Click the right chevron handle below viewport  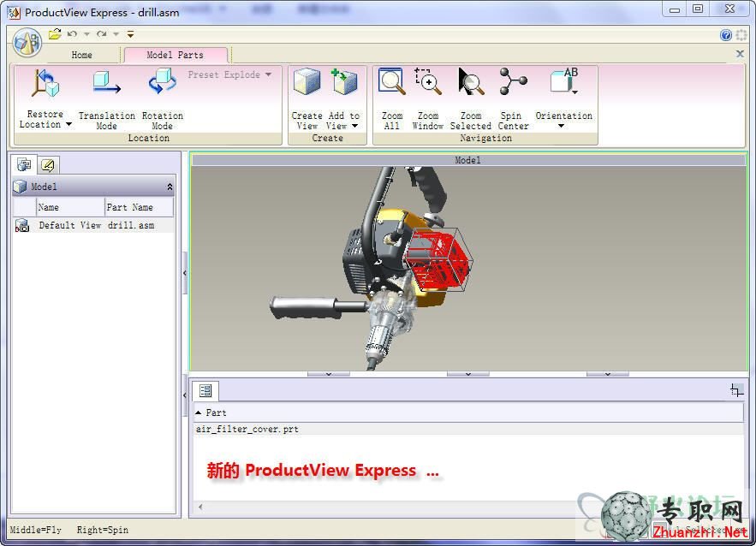click(x=608, y=374)
